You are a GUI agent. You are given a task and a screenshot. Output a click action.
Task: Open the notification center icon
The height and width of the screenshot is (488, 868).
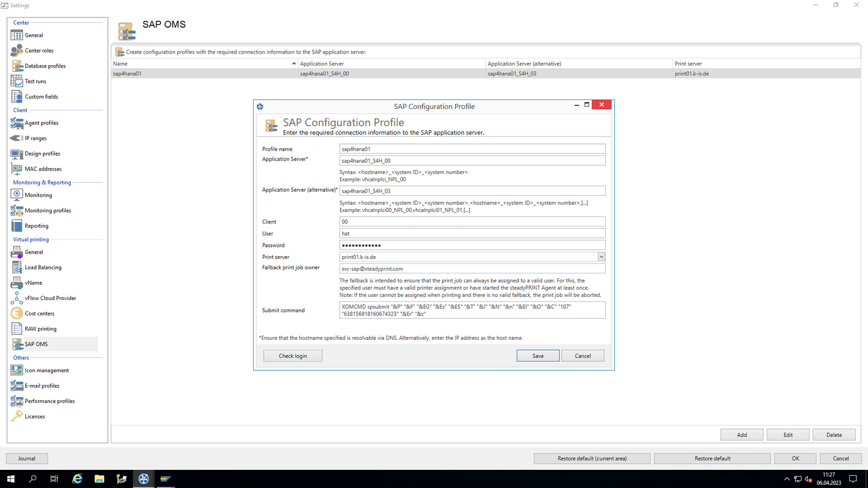(x=853, y=479)
